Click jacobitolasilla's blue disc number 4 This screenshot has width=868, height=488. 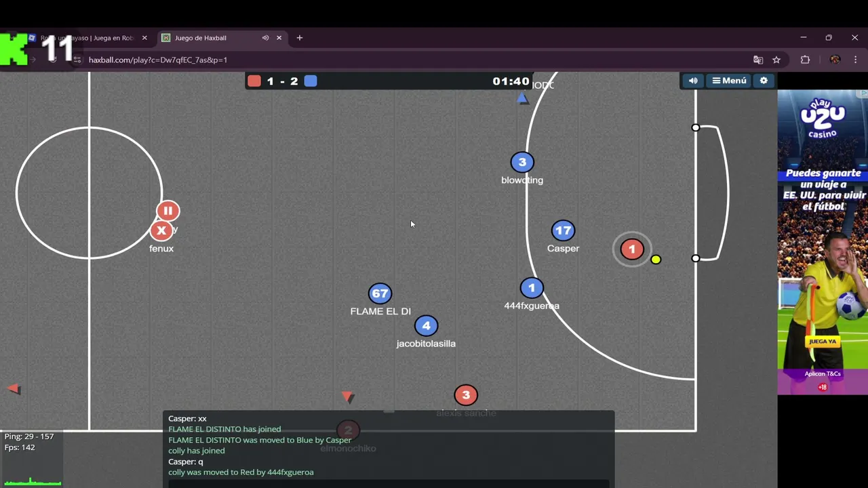[x=426, y=326]
